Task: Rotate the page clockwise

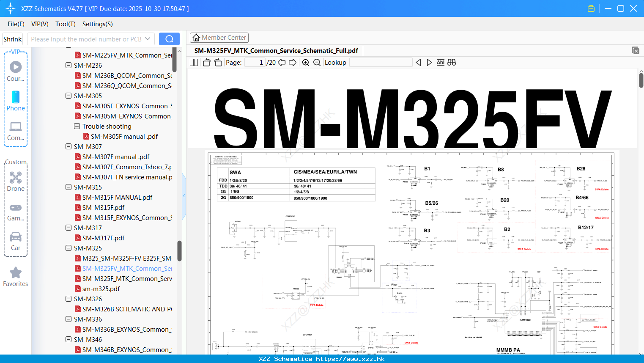Action: (x=218, y=63)
